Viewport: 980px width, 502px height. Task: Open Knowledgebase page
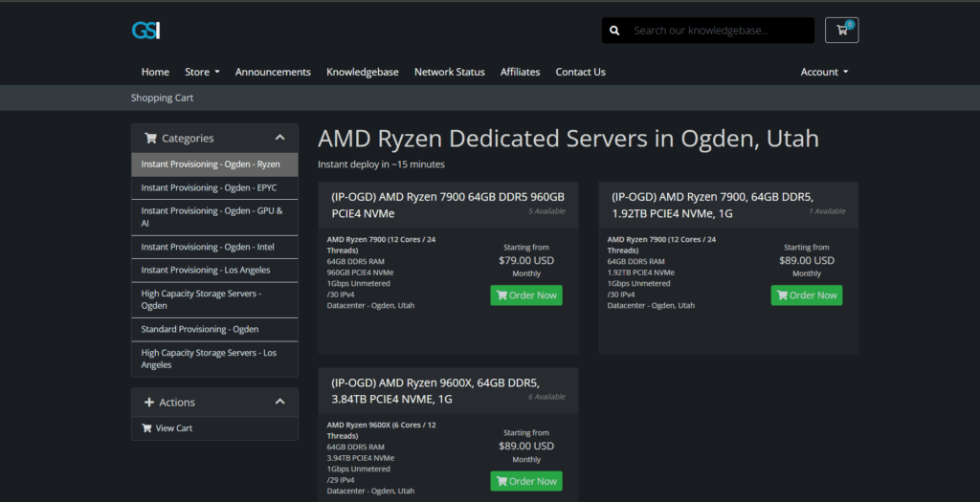[363, 72]
